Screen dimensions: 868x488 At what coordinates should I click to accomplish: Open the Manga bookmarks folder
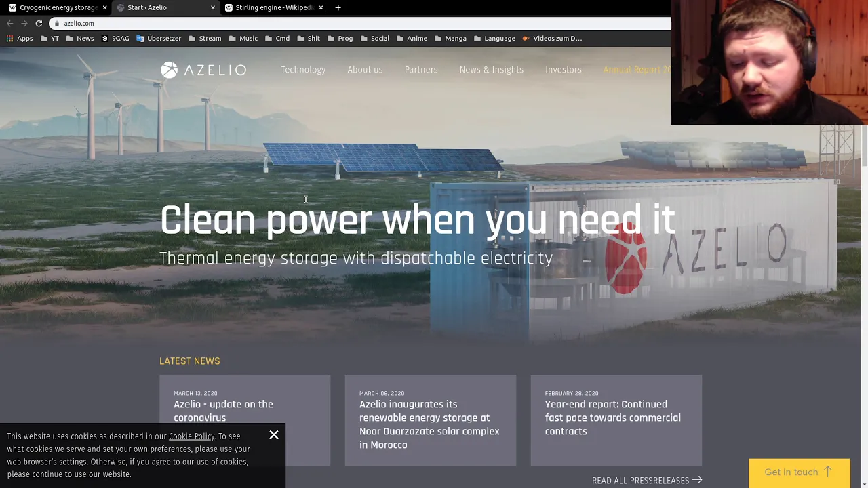click(450, 39)
